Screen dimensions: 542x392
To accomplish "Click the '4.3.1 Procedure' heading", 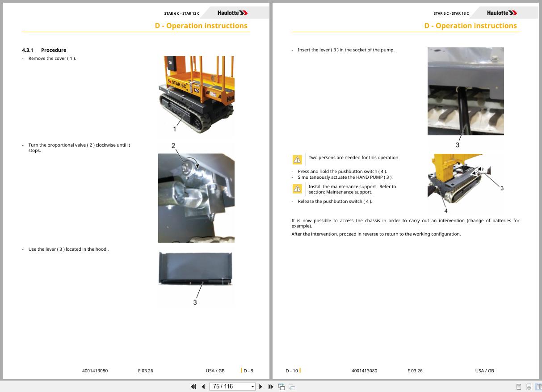I will 44,50.
